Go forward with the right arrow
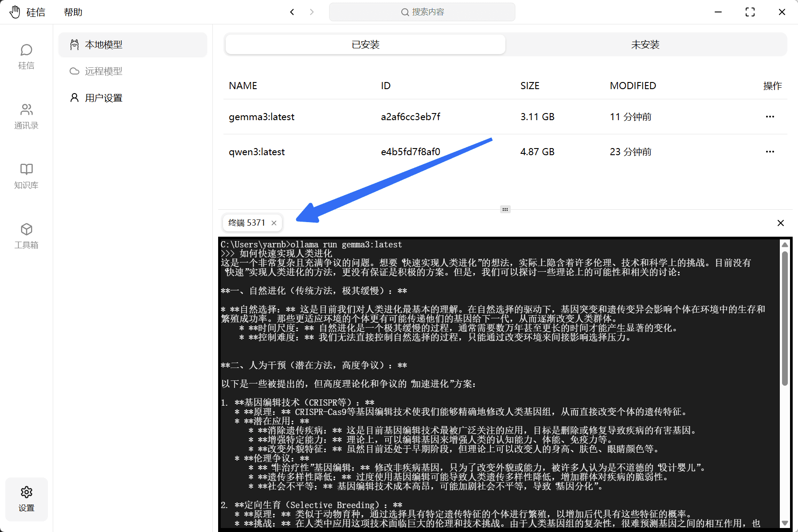The image size is (798, 532). click(x=312, y=12)
